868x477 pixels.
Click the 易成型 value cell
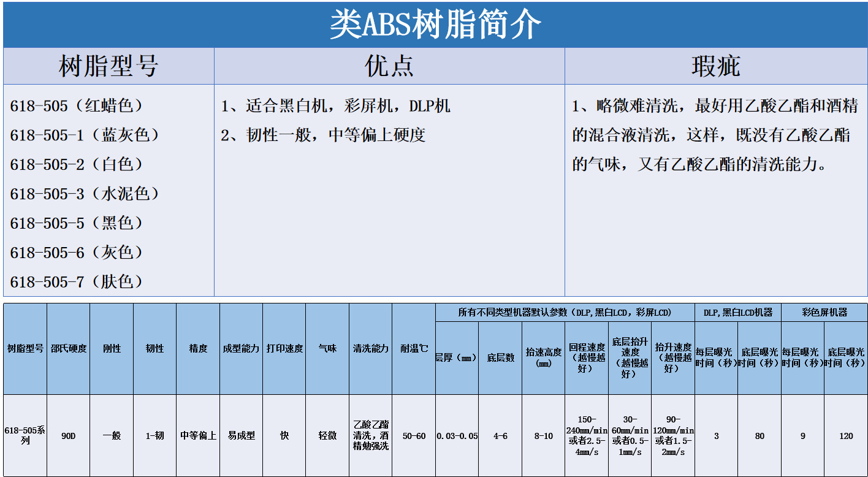pos(241,436)
